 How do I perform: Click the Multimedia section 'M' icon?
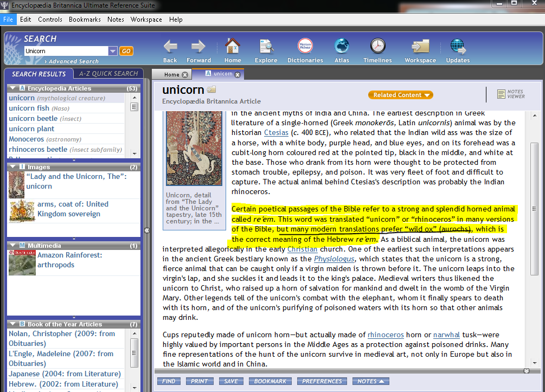pos(22,245)
